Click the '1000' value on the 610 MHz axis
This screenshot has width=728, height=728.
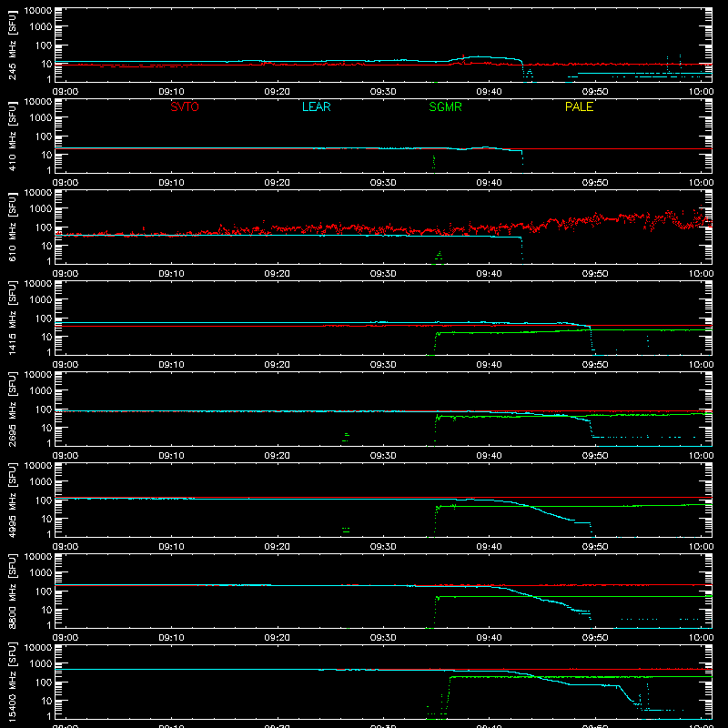pos(41,209)
